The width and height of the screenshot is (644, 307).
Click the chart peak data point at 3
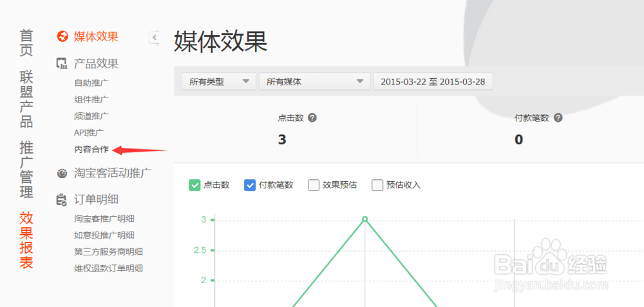[x=365, y=219]
